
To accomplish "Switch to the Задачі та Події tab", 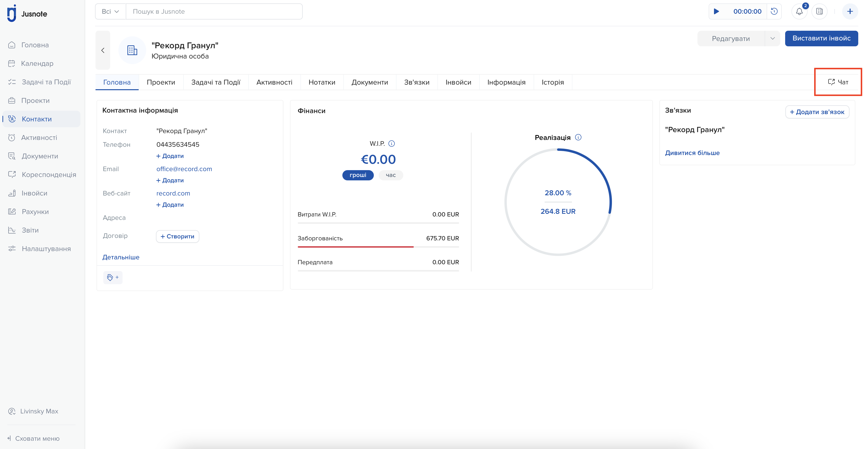I will [216, 82].
